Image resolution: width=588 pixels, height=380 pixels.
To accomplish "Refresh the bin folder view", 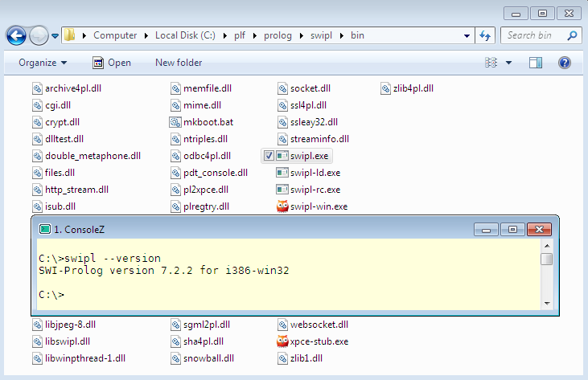I will [485, 35].
